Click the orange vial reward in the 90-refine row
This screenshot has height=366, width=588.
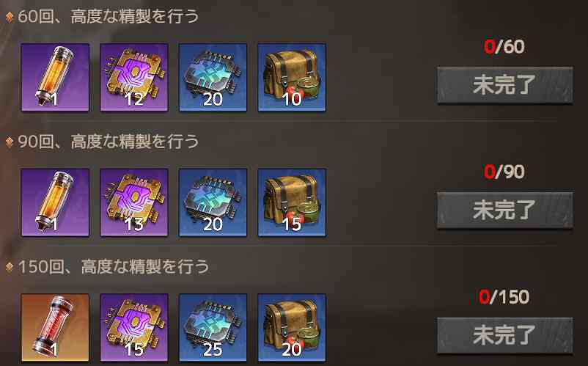[55, 202]
